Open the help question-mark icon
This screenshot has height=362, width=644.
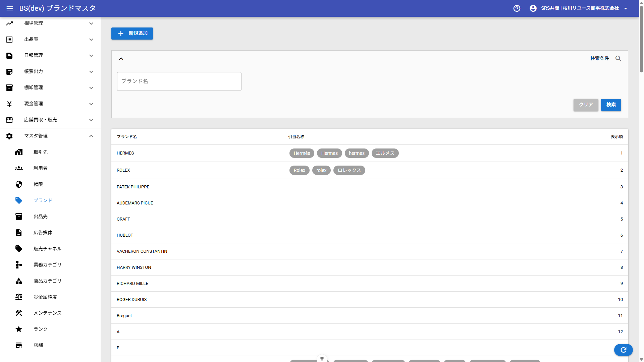[517, 8]
